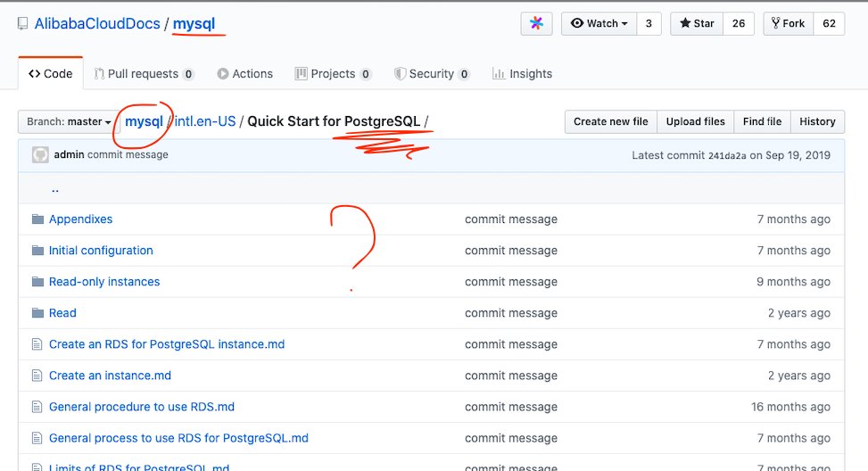This screenshot has height=471, width=868.
Task: Click '9 months ago' timestamp
Action: tap(793, 282)
